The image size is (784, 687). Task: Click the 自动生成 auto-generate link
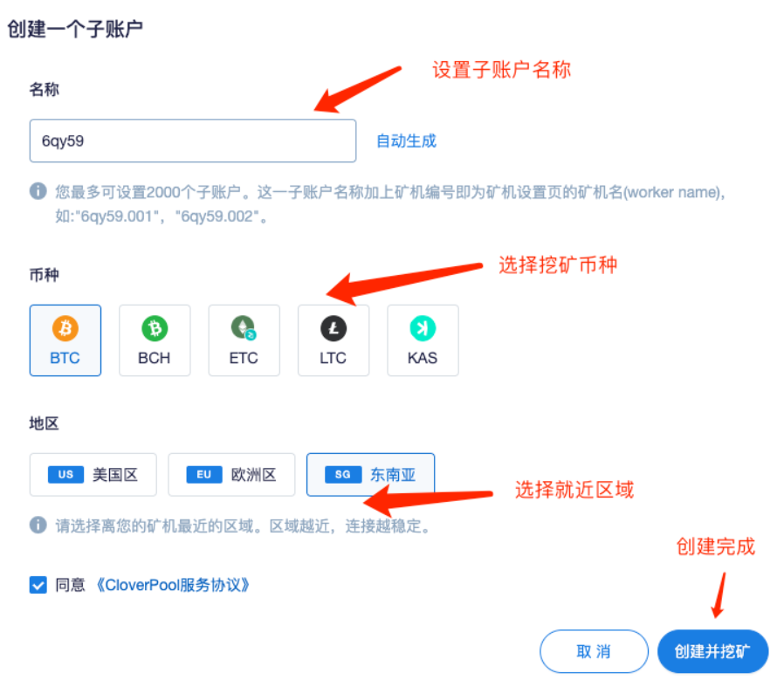[406, 141]
